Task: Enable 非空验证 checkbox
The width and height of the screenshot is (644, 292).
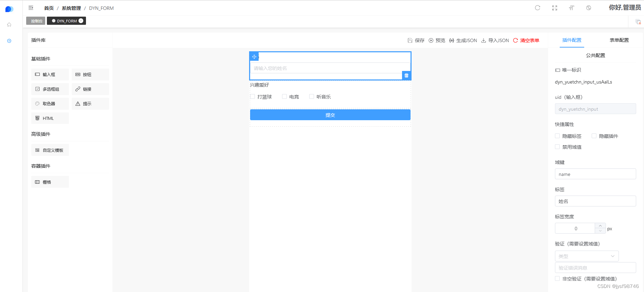Action: tap(557, 278)
